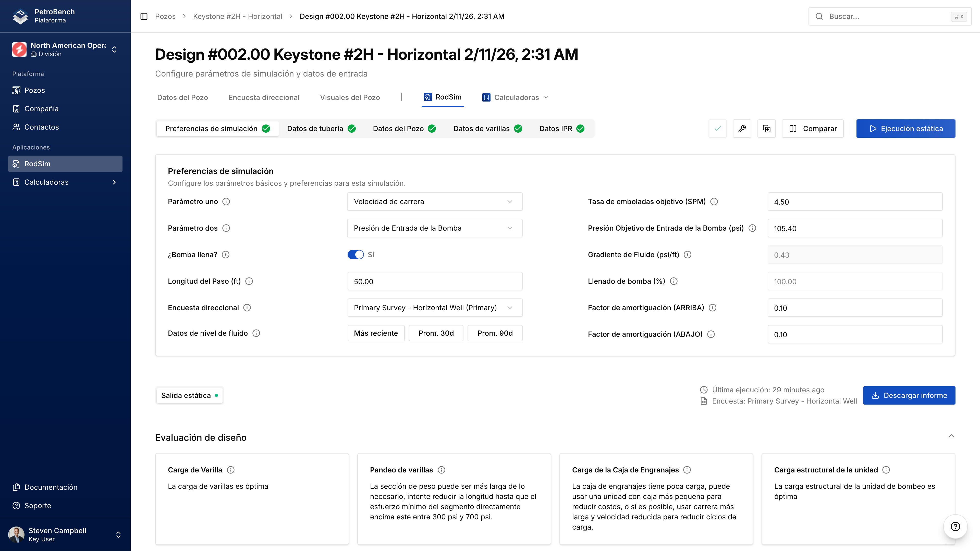Image resolution: width=980 pixels, height=551 pixels.
Task: Open the Pozos section from sidebar
Action: point(34,90)
